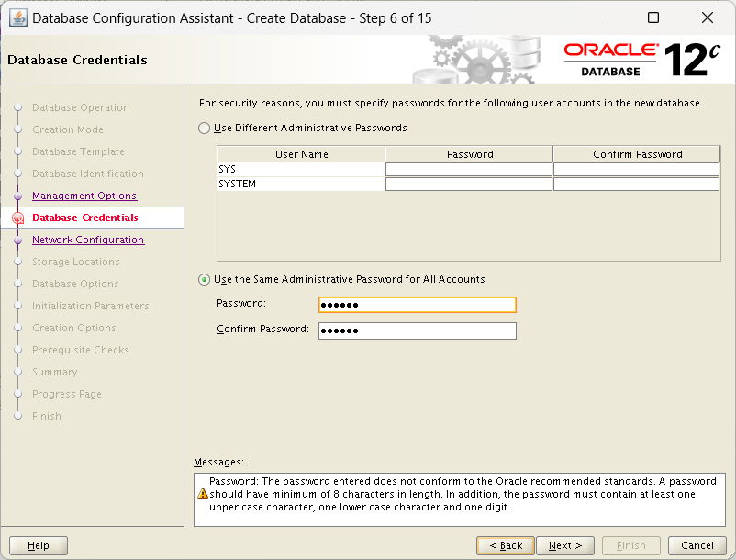The height and width of the screenshot is (560, 736).
Task: Click the Java app icon in title bar
Action: (18, 18)
